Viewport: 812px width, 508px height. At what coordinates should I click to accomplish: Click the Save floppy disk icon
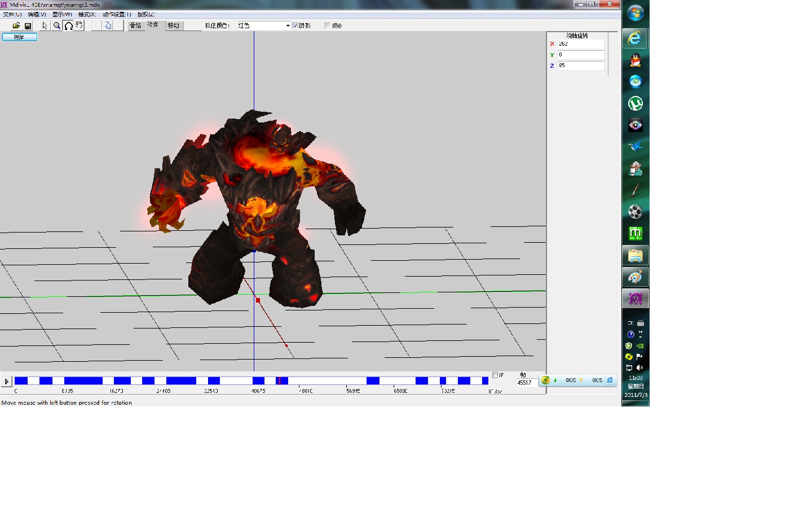[x=28, y=25]
